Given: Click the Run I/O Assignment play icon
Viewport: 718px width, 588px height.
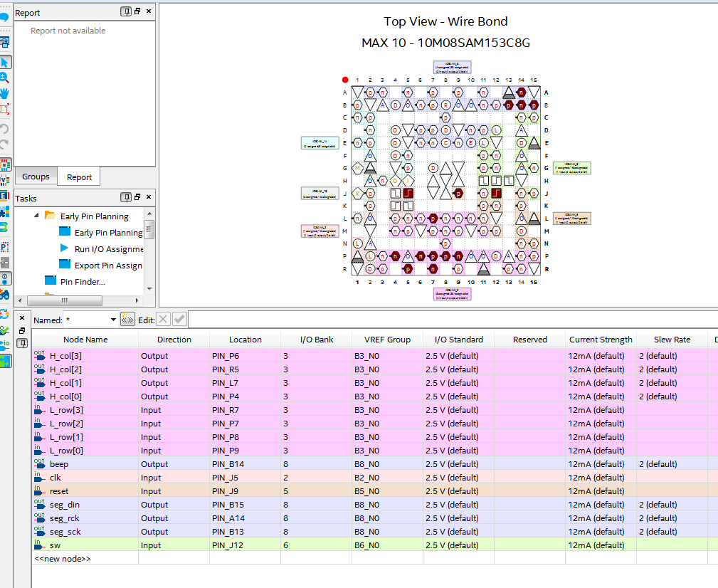Looking at the screenshot, I should [65, 249].
